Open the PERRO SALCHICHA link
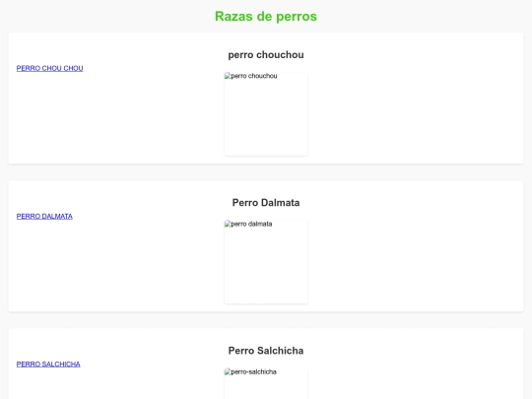This screenshot has width=532, height=399. point(48,365)
